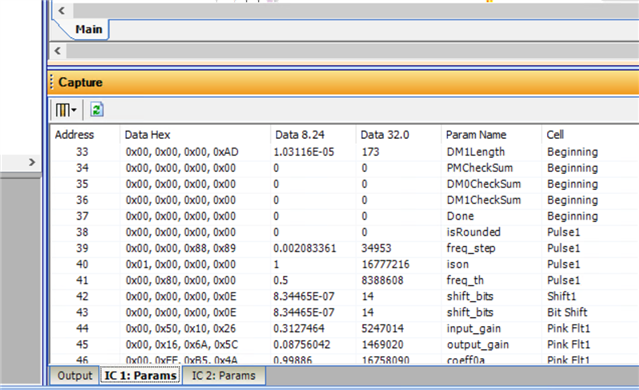639x390 pixels.
Task: Click hex value 0x00, 0x80, 0x00, 0x00
Action: pos(181,280)
